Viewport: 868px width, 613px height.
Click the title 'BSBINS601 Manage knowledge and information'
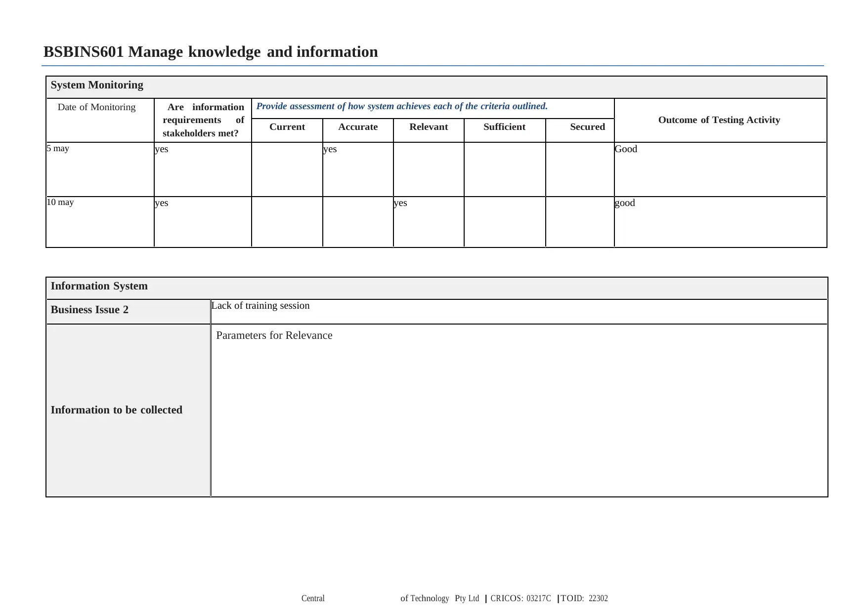pos(211,52)
